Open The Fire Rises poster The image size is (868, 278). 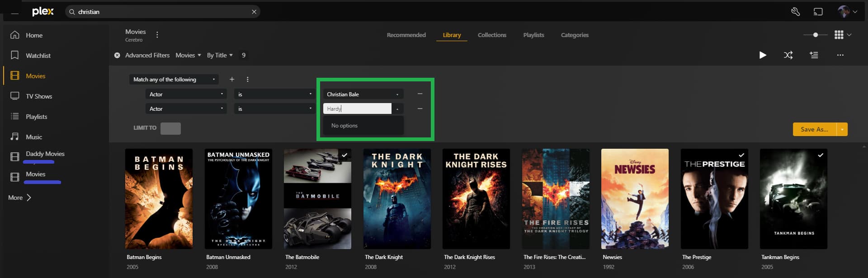coord(556,199)
